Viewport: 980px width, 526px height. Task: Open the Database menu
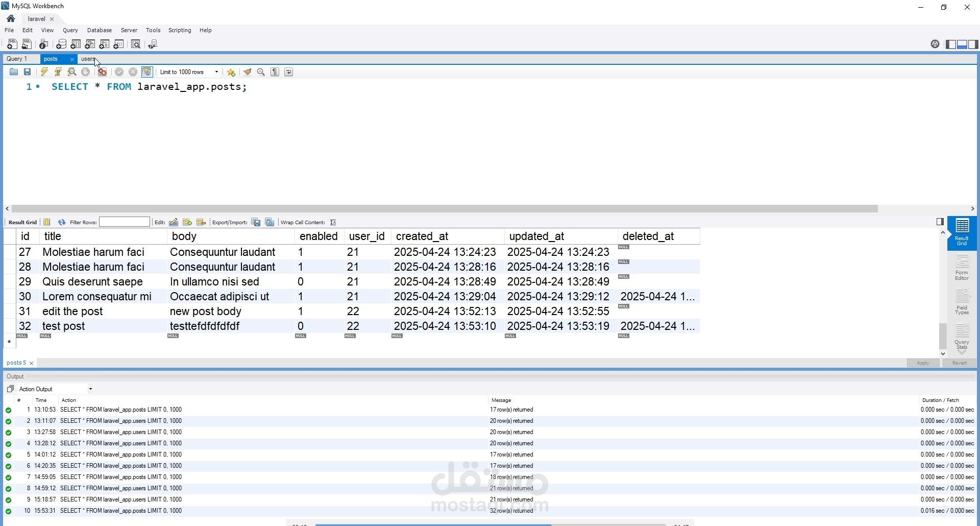point(100,30)
